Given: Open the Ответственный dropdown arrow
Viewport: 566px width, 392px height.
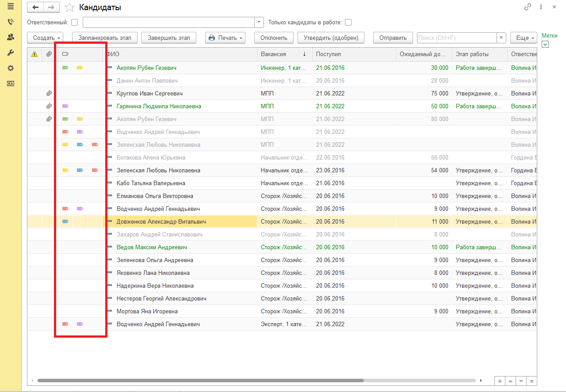Looking at the screenshot, I should click(x=259, y=23).
